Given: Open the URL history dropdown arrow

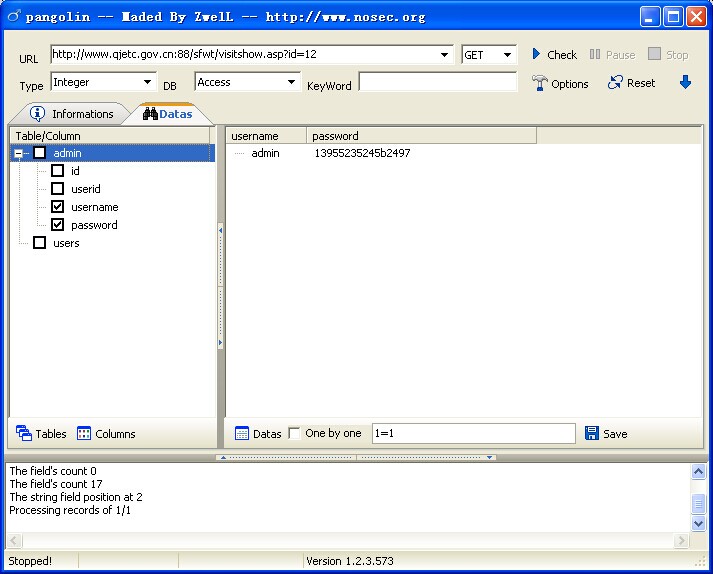Looking at the screenshot, I should coord(444,55).
